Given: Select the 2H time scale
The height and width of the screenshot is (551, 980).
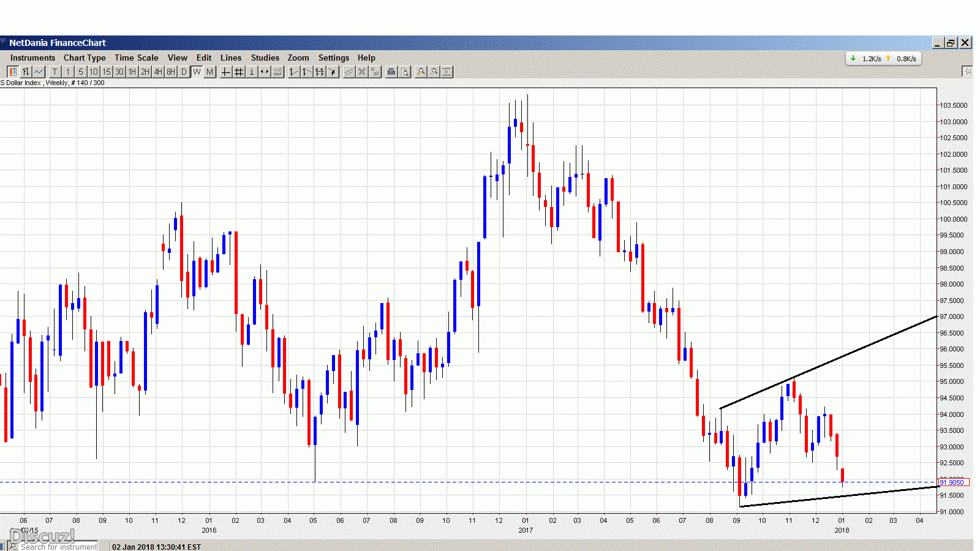Looking at the screenshot, I should [145, 72].
